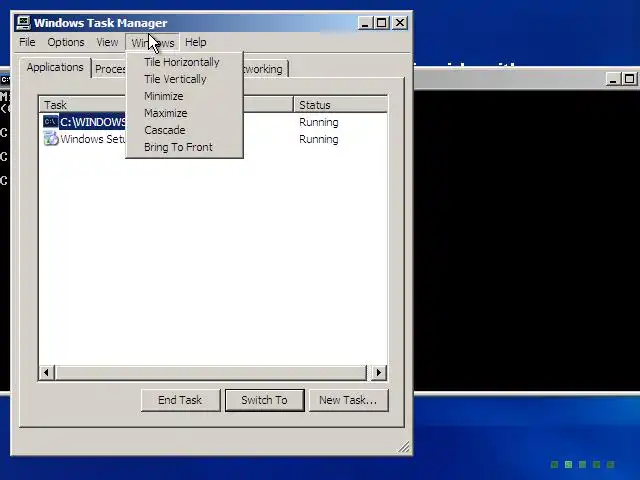Click the Switch To button
This screenshot has height=480, width=640.
pos(264,400)
